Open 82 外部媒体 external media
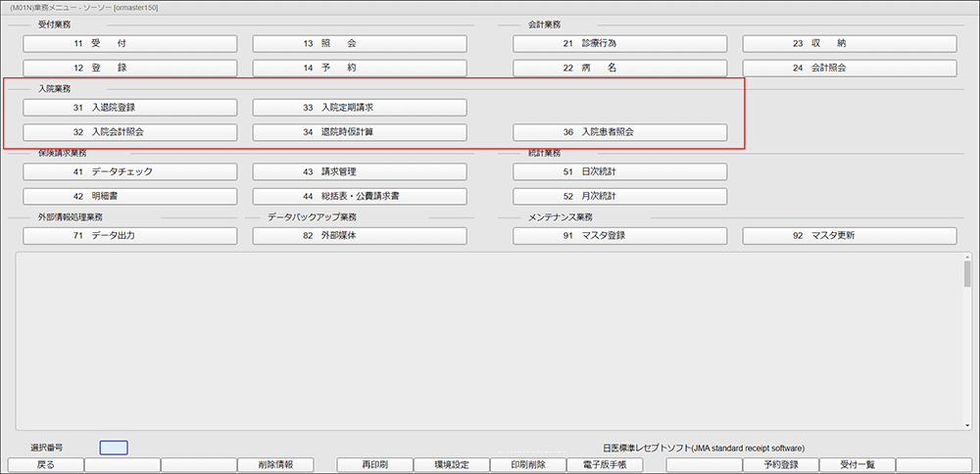 [x=360, y=235]
